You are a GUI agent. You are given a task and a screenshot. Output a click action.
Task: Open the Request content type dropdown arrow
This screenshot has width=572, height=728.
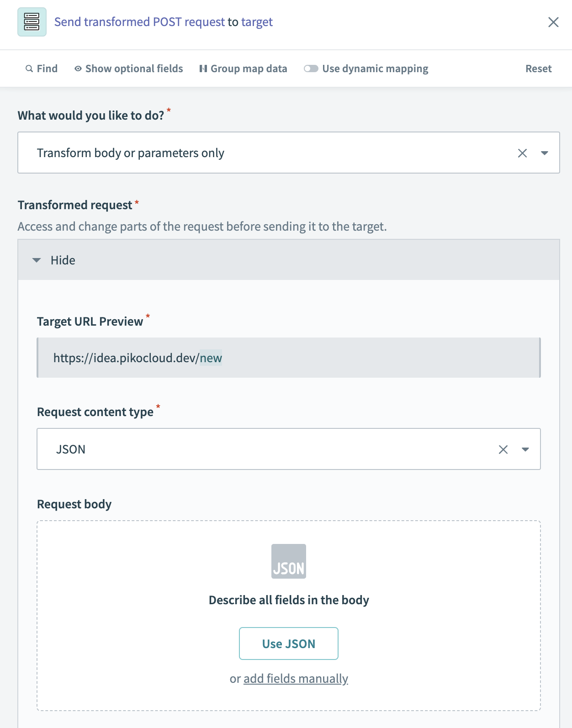525,449
